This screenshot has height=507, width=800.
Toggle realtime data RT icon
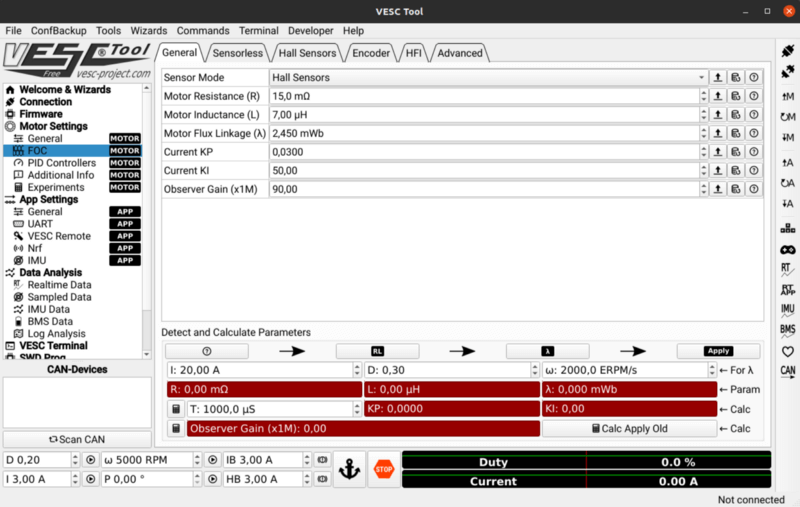(x=787, y=269)
